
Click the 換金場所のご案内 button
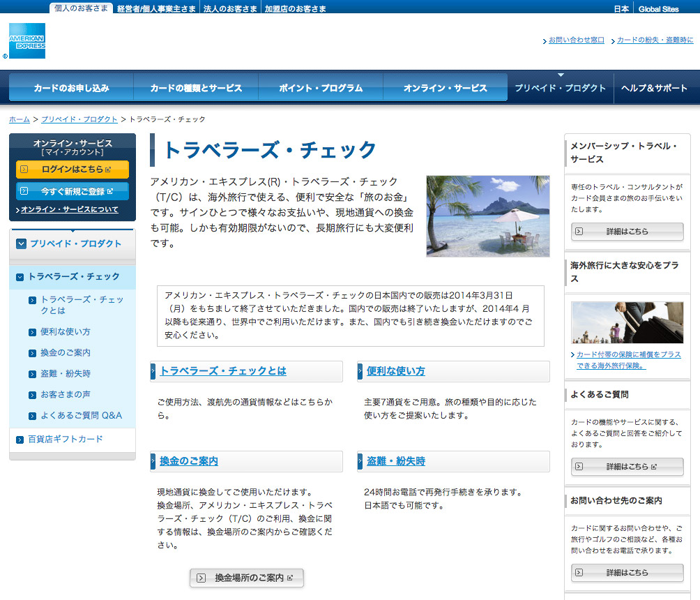pyautogui.click(x=247, y=578)
